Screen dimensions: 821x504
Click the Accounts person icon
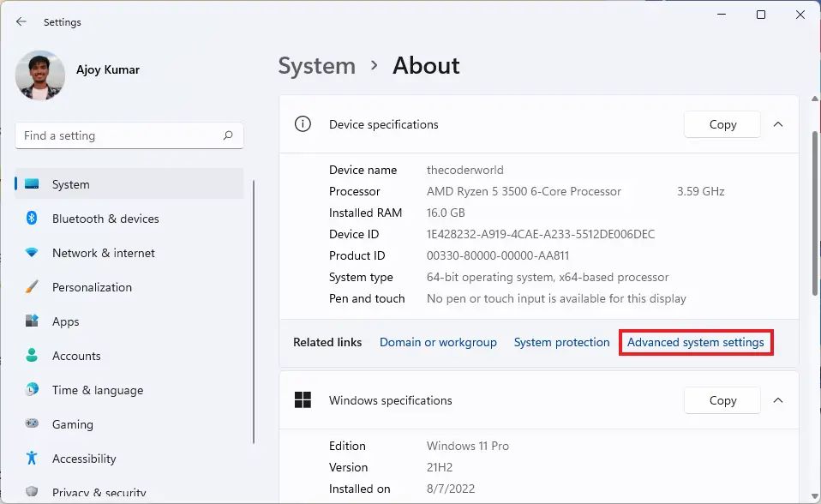coord(32,356)
